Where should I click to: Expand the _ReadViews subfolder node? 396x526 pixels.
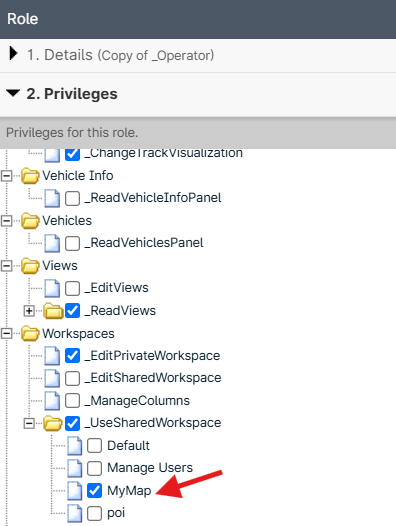tap(29, 311)
